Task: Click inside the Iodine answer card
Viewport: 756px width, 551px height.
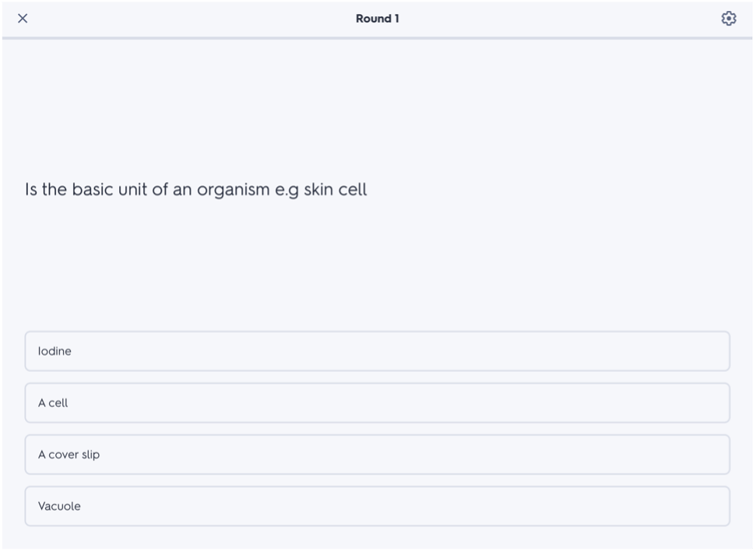Action: tap(377, 351)
